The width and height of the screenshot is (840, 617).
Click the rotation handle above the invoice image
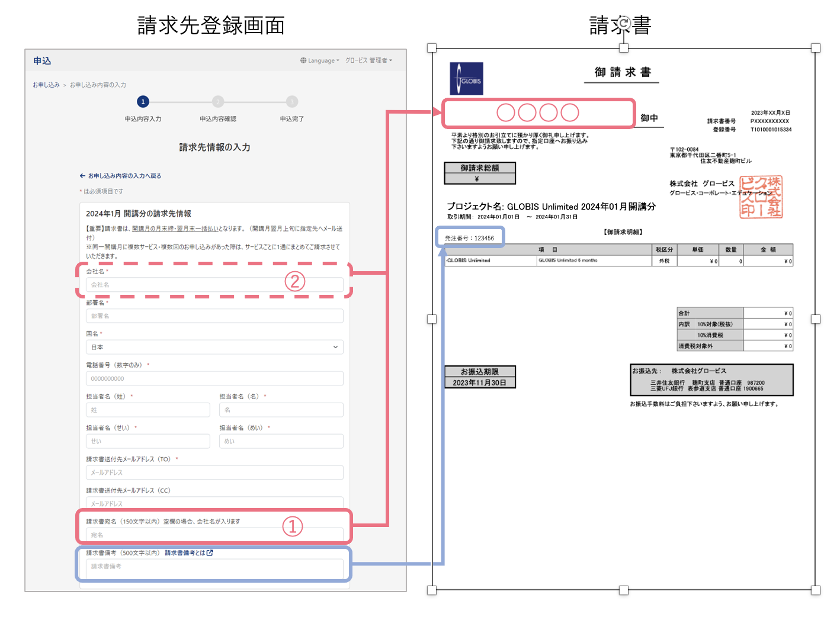(624, 25)
